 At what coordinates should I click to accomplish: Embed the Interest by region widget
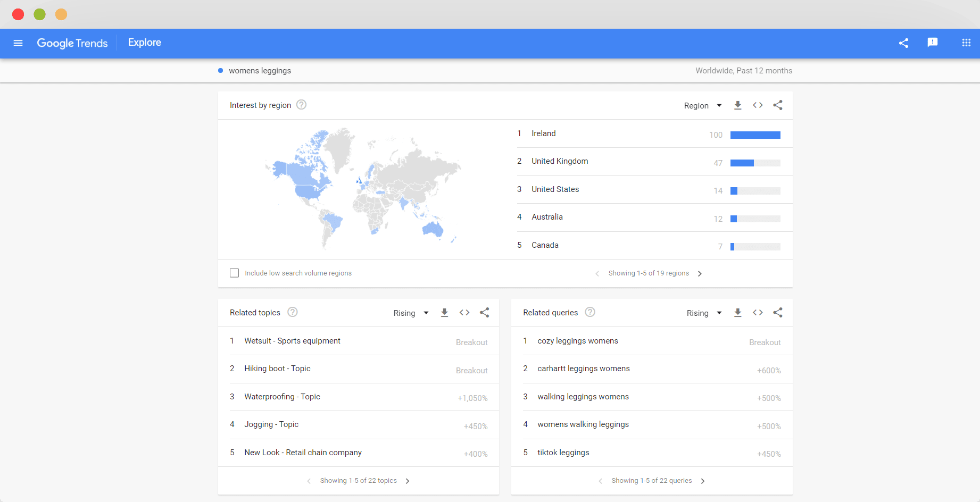coord(758,105)
